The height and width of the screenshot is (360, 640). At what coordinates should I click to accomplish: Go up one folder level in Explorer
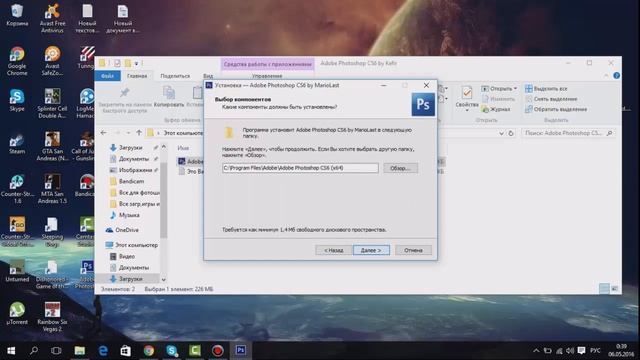[139, 133]
